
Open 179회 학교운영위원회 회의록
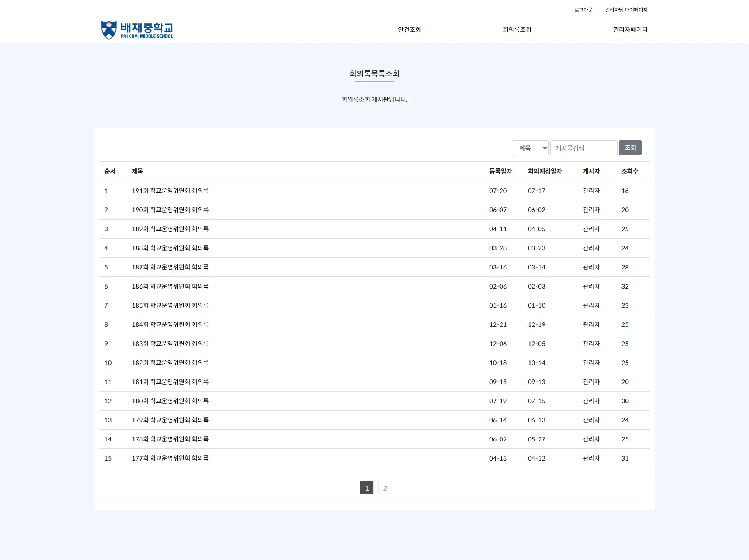point(170,420)
